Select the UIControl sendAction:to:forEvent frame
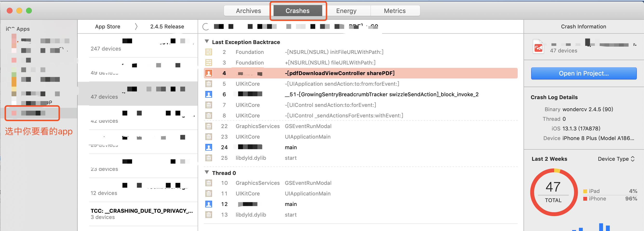The image size is (644, 231). [361, 105]
